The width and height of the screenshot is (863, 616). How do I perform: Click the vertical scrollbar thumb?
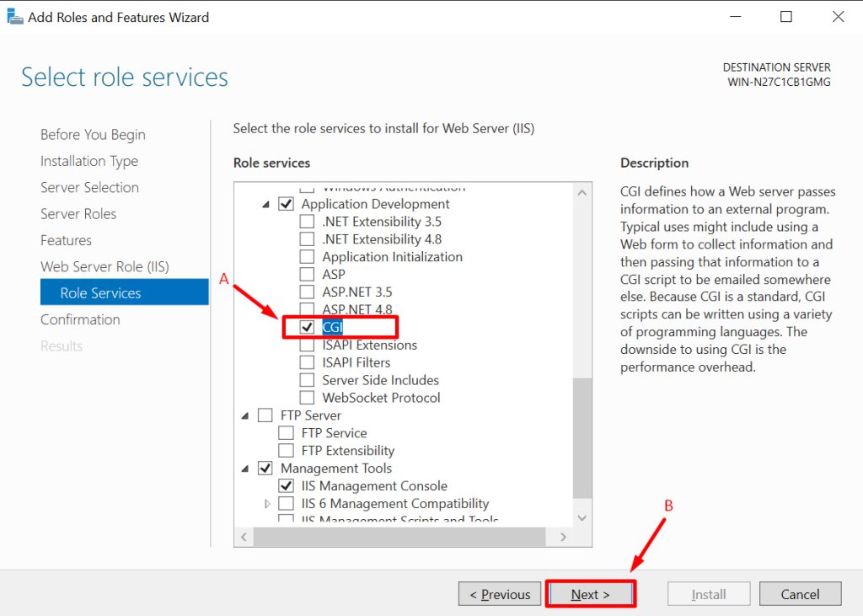tap(582, 438)
